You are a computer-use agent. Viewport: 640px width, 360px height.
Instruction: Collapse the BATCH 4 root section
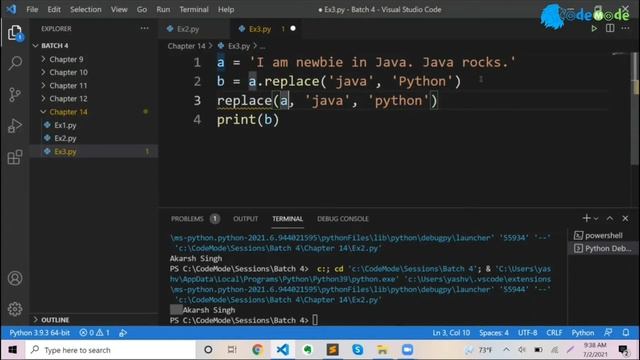pos(55,46)
